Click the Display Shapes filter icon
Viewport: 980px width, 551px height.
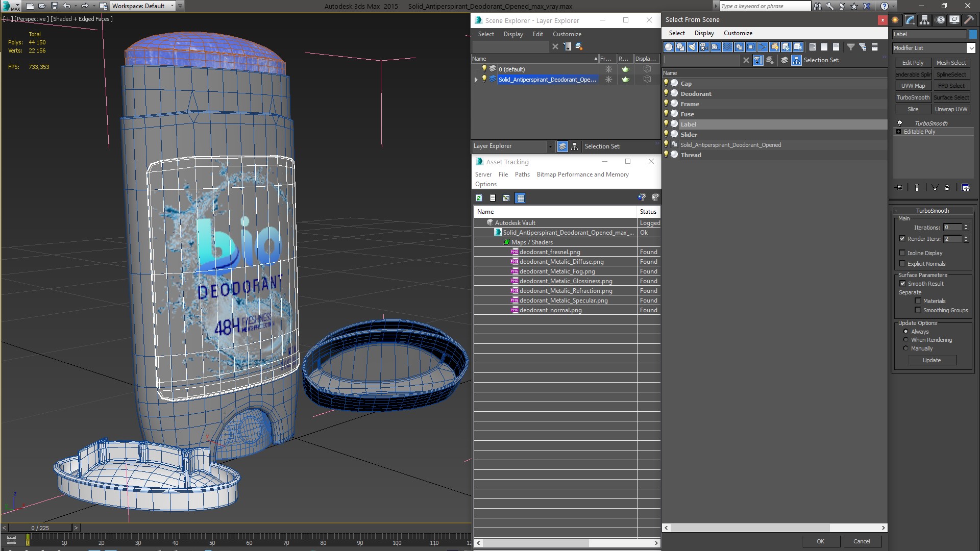click(680, 47)
